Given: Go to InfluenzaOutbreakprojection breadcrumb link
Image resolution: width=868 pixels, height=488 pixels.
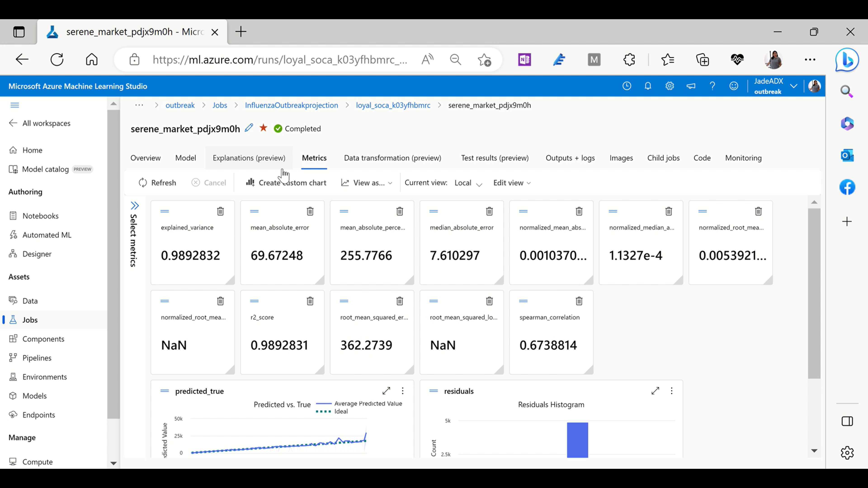Looking at the screenshot, I should coord(291,105).
